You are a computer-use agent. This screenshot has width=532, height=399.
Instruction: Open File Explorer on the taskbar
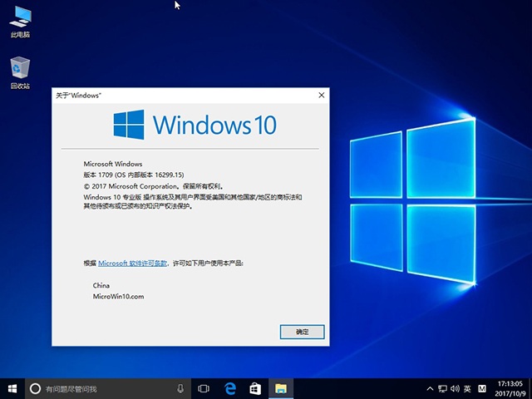coord(281,388)
